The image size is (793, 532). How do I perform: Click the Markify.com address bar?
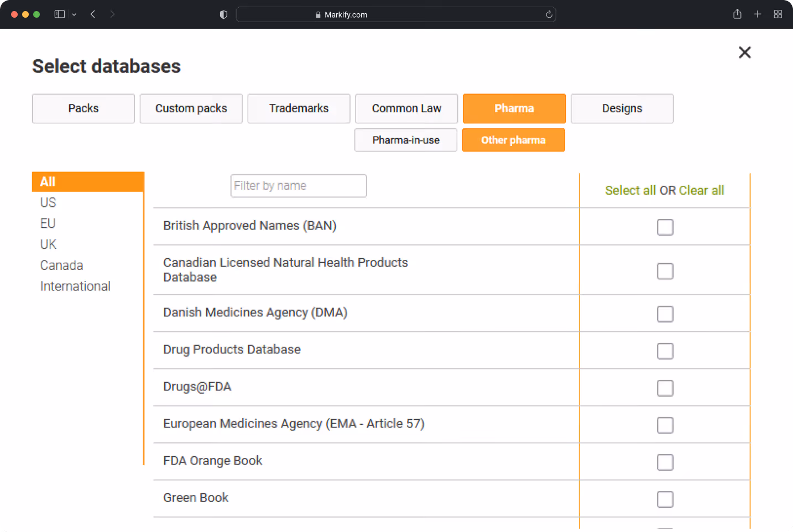[x=396, y=14]
